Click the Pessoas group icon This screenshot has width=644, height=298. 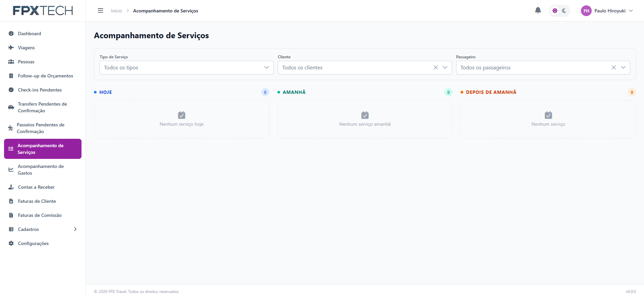tap(11, 62)
